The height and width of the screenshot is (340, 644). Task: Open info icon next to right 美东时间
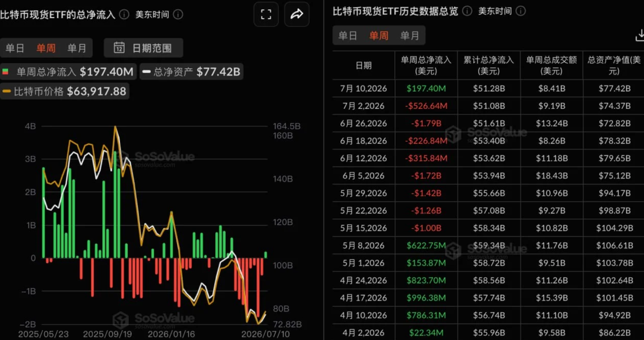tap(521, 11)
